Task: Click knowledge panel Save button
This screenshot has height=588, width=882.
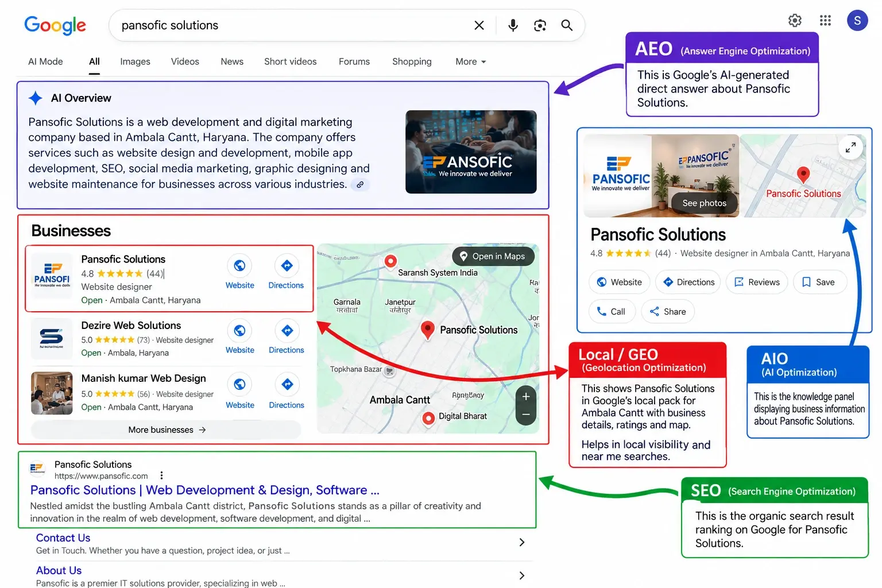Action: pos(819,282)
